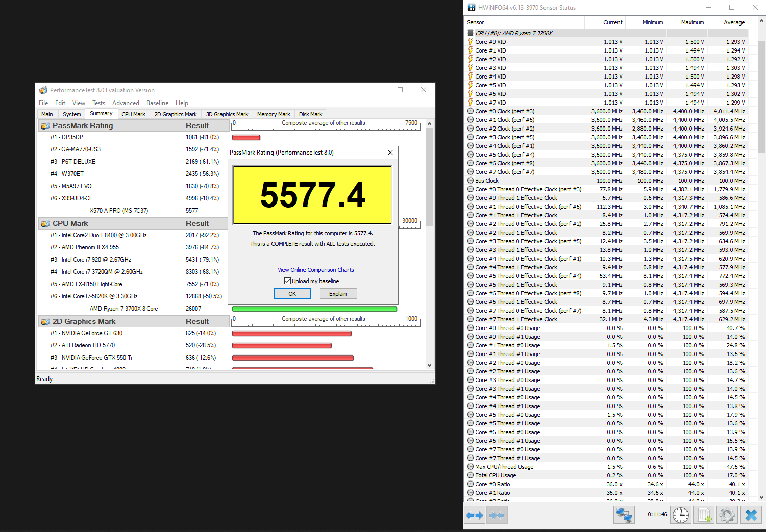Click the HWiNFO navigate left-right arrows button
This screenshot has height=532, width=766.
coord(475,515)
